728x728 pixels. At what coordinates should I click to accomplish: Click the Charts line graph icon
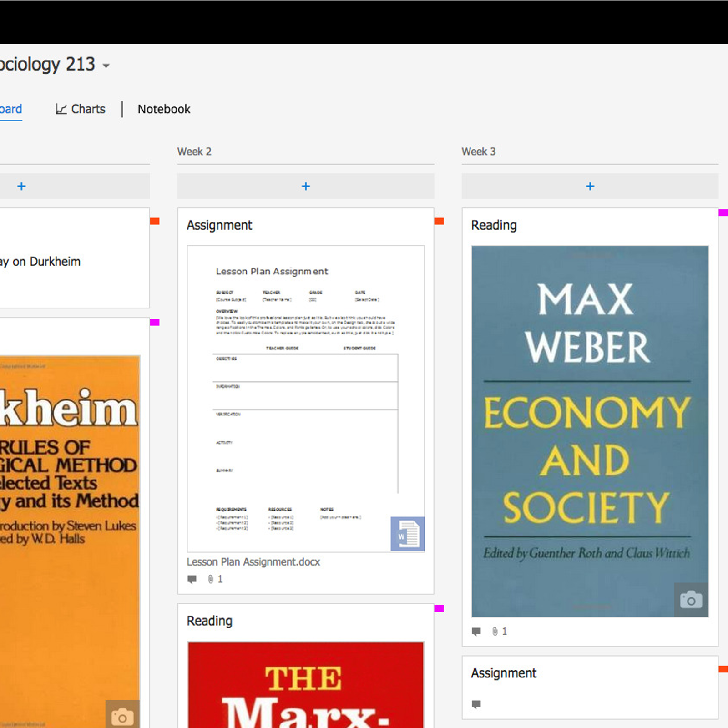[x=61, y=109]
